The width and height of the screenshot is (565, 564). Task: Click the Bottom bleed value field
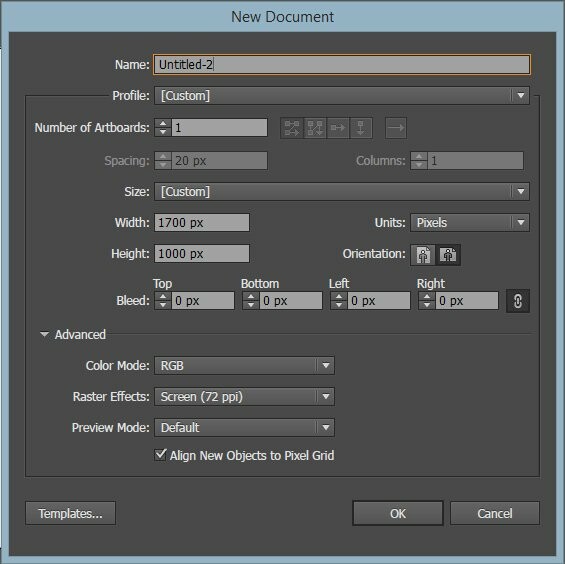pyautogui.click(x=291, y=301)
